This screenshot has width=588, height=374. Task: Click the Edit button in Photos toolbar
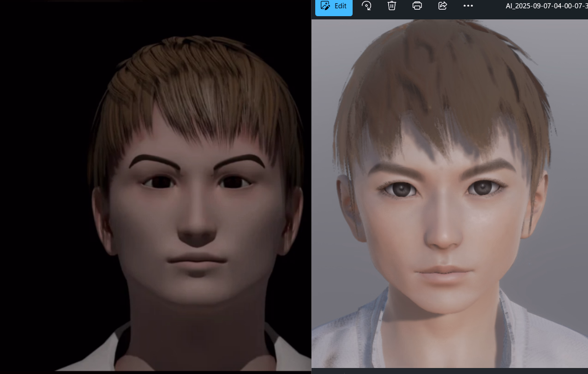pyautogui.click(x=334, y=6)
